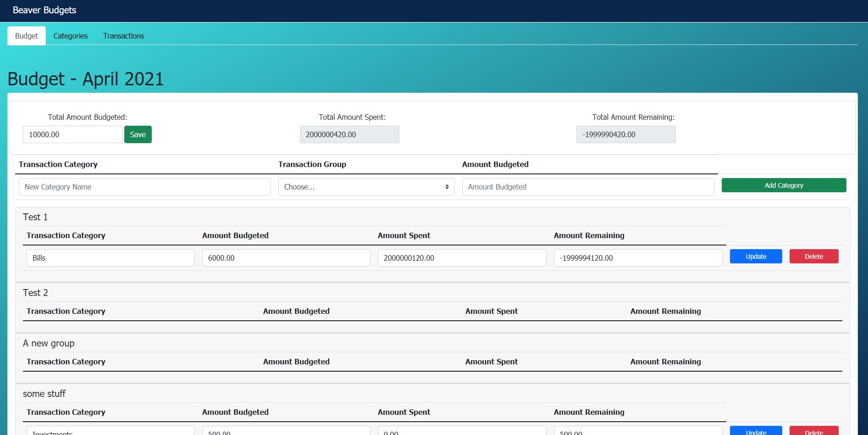The width and height of the screenshot is (868, 435).
Task: Update the Investments category row
Action: tap(756, 431)
